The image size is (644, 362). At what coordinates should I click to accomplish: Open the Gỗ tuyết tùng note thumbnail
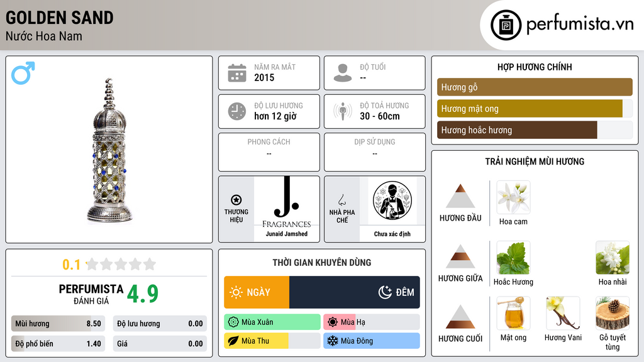[x=613, y=314]
